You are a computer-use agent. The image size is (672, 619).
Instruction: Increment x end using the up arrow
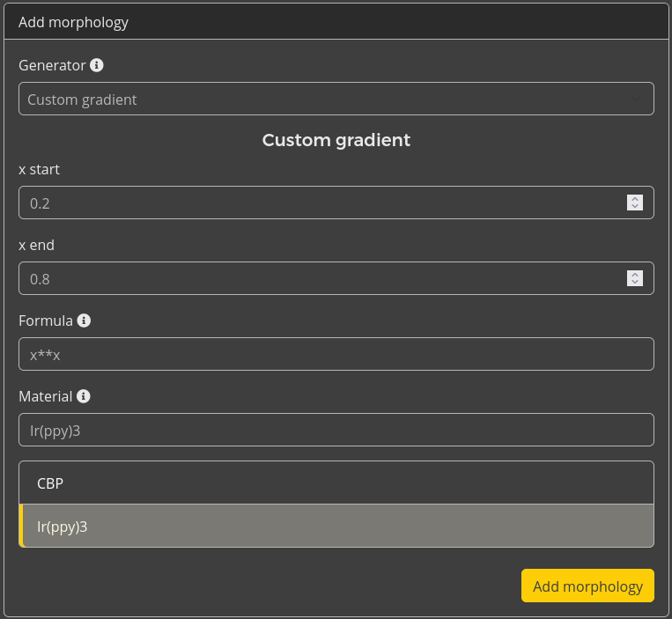[x=634, y=275]
